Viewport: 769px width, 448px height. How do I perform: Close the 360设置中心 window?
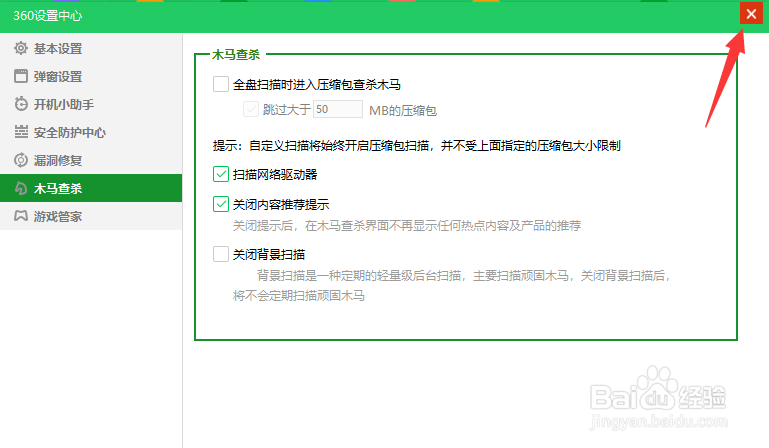click(x=751, y=14)
